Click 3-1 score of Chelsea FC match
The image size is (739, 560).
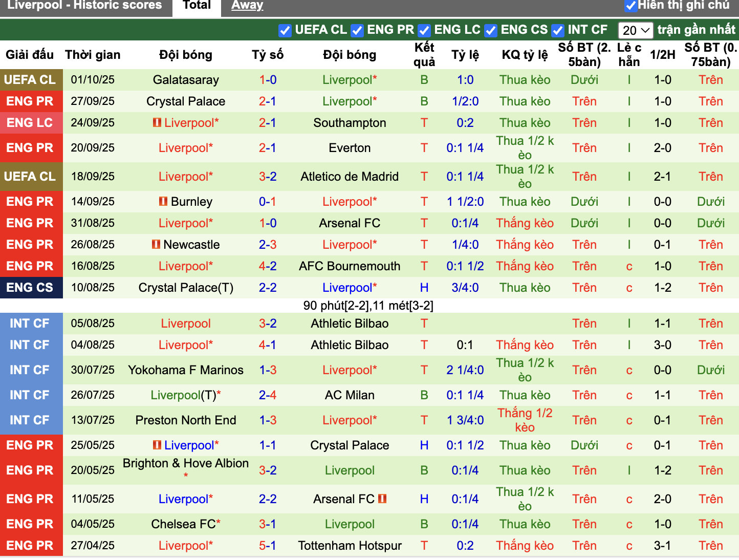tap(268, 524)
